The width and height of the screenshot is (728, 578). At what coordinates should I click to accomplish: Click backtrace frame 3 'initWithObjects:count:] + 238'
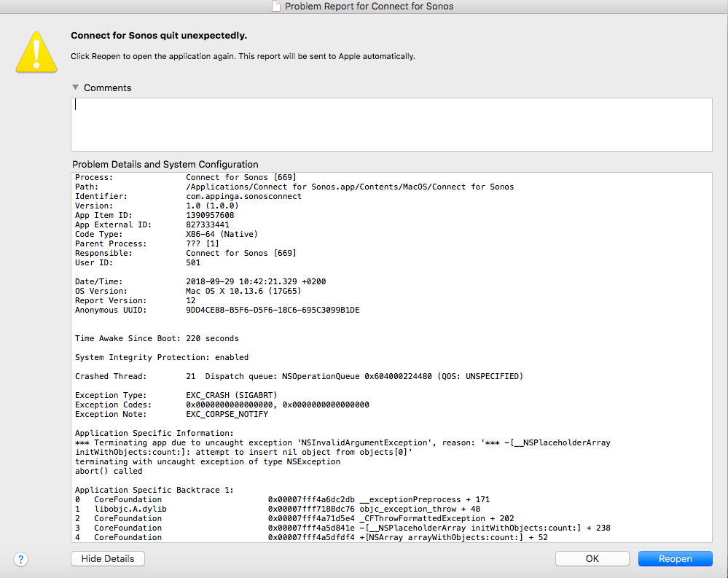485,528
